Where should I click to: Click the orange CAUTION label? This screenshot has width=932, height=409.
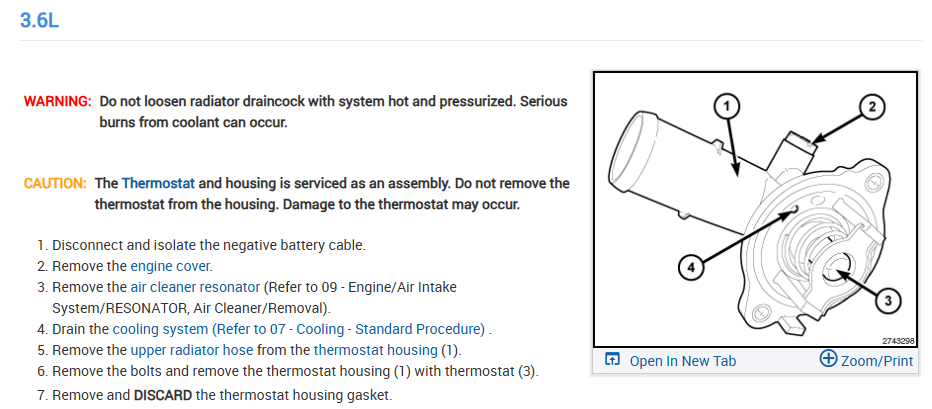(x=56, y=184)
